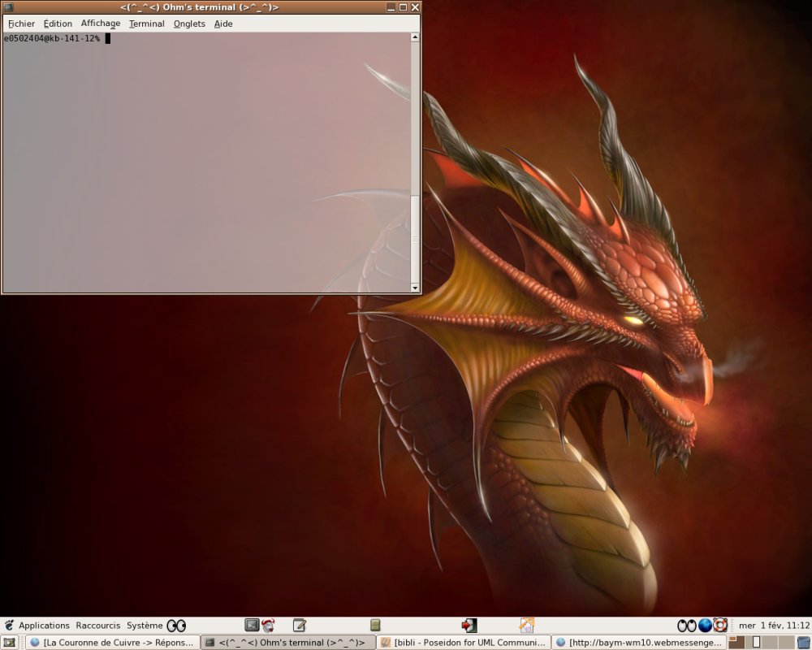Screen dimensions: 812x650
Task: Open the Système panel menu
Action: [145, 626]
